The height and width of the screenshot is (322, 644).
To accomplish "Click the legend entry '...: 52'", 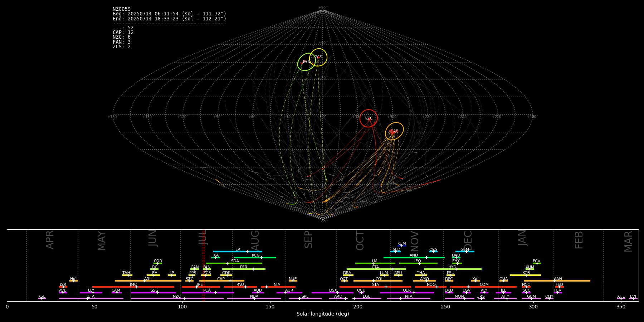I will [123, 28].
